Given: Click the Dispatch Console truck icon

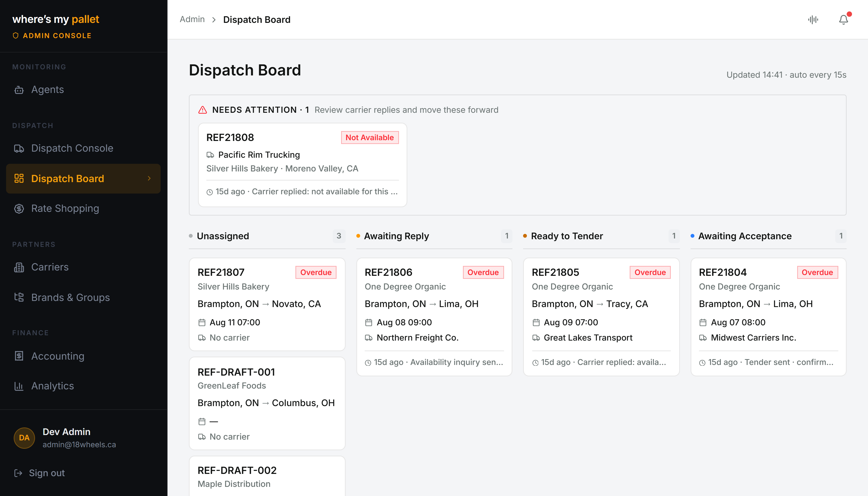Looking at the screenshot, I should tap(19, 149).
